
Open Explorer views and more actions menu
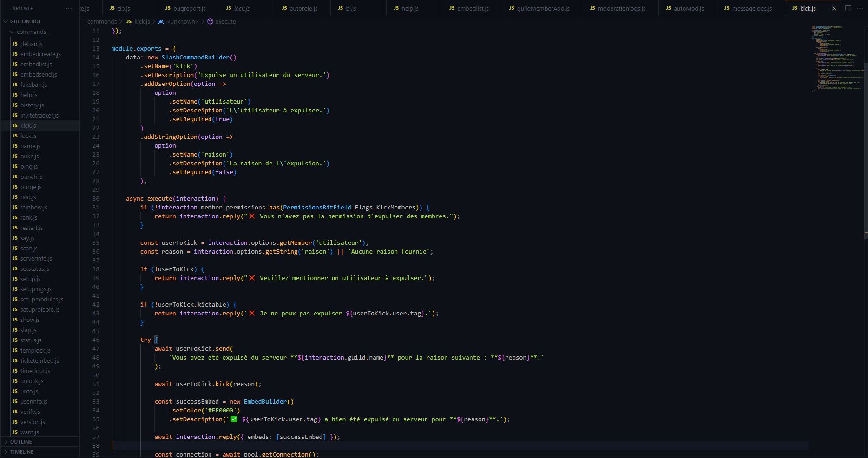coord(69,8)
